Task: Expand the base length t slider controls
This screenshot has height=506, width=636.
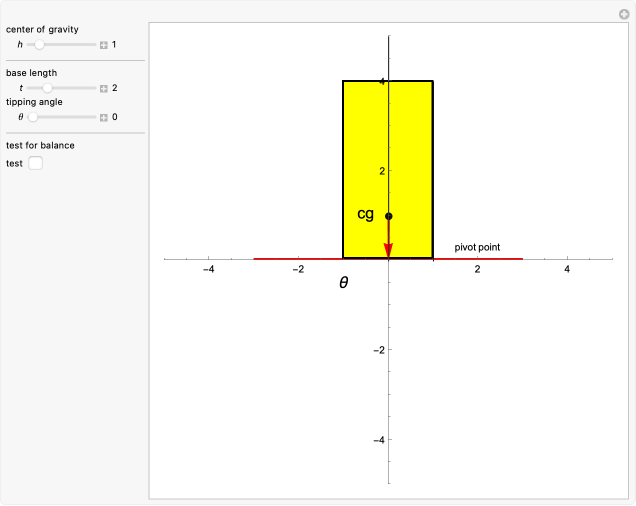Action: point(103,88)
